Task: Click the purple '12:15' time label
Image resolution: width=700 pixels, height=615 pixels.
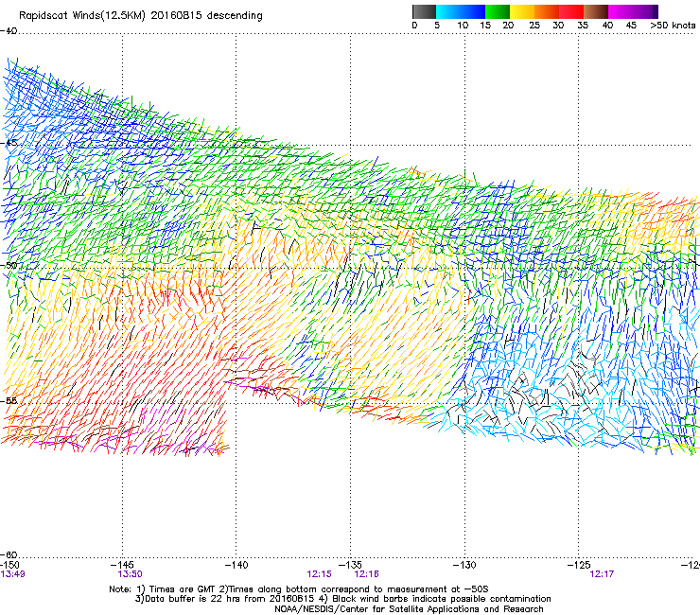Action: [319, 574]
